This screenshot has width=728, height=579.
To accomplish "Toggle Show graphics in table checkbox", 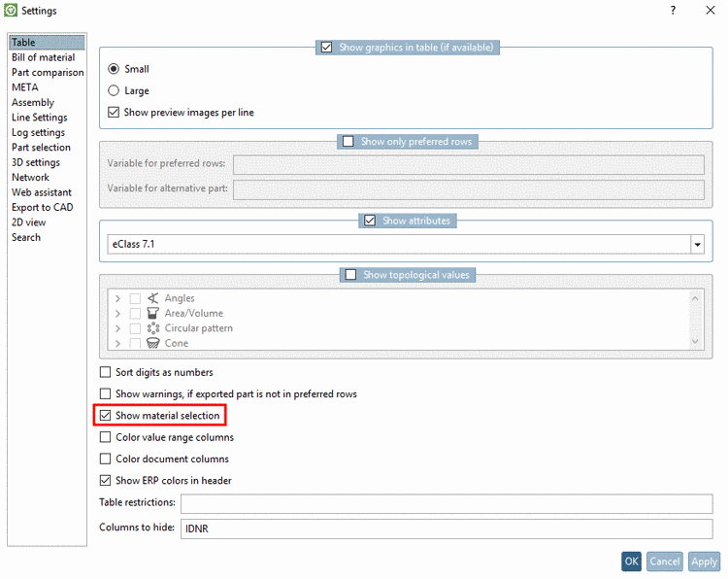I will click(326, 48).
